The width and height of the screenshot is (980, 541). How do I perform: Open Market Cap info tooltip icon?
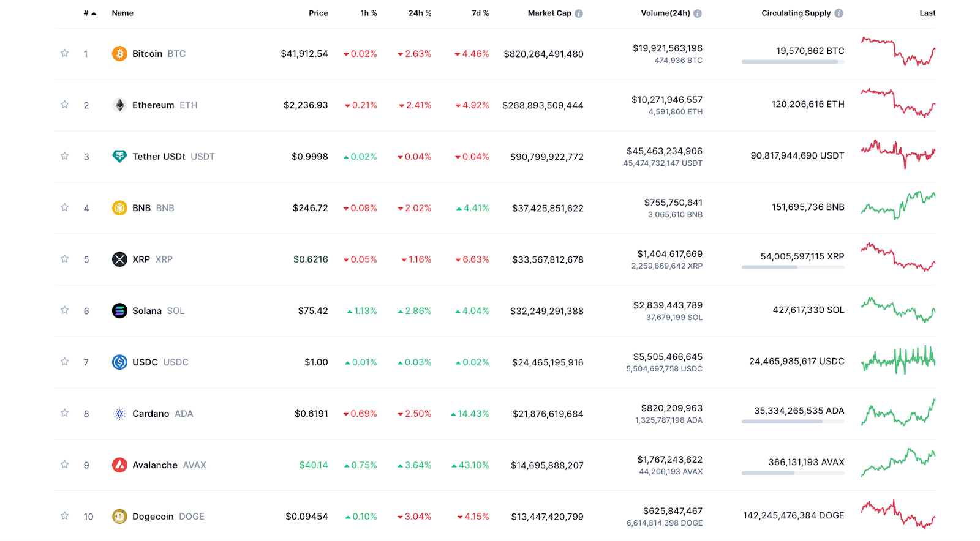[x=579, y=13]
